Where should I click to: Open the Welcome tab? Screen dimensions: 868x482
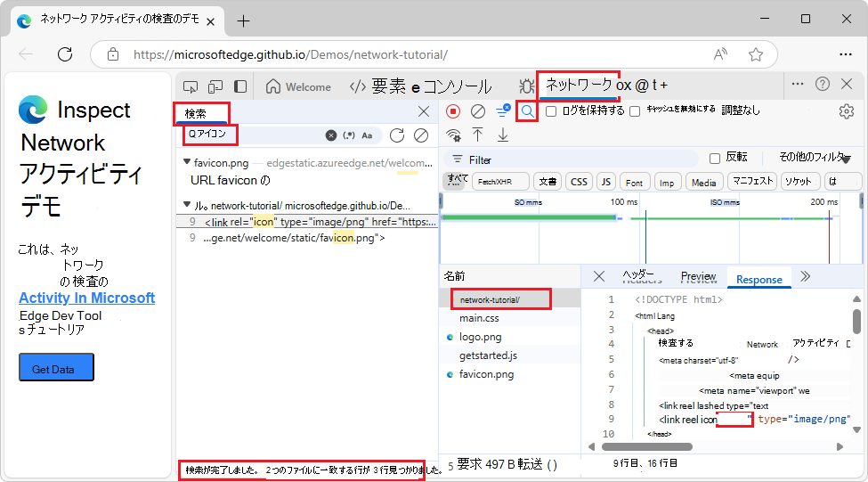coord(298,87)
